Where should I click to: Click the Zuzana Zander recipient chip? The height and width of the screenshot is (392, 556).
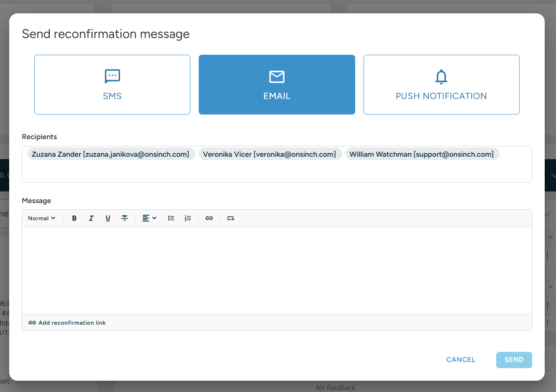point(111,154)
